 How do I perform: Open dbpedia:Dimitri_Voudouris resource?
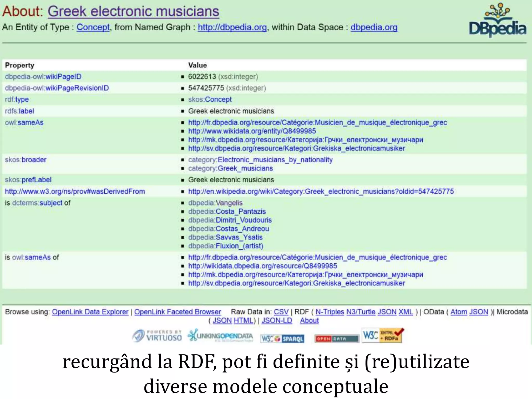[230, 220]
